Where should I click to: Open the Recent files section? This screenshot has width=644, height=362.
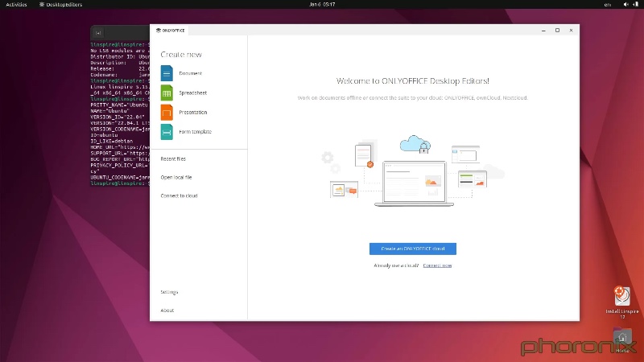tap(173, 158)
